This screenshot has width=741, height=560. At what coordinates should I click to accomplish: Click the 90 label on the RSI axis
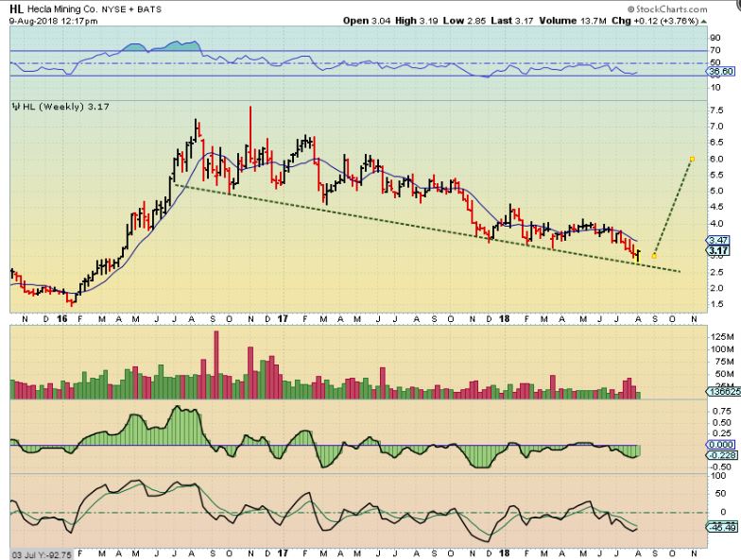click(x=715, y=38)
